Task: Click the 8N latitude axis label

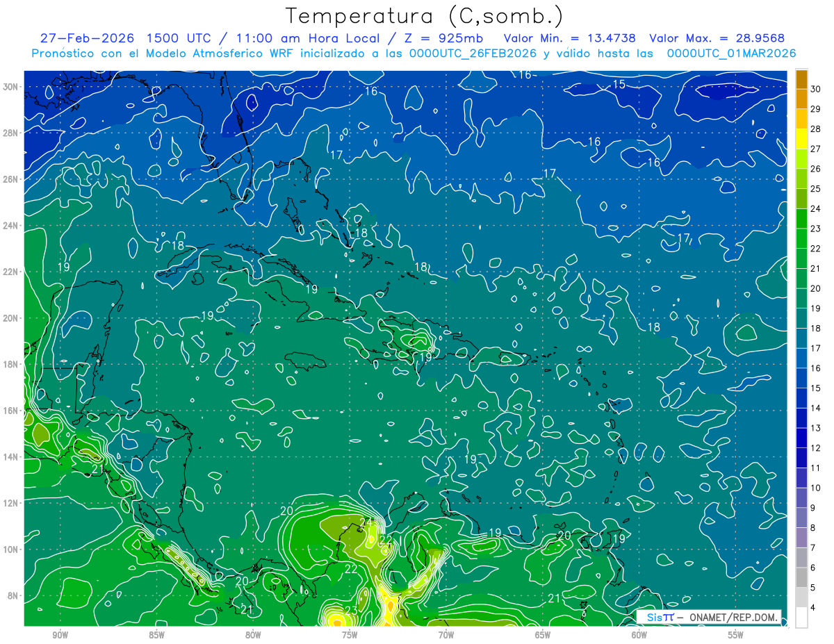Action: [x=14, y=595]
